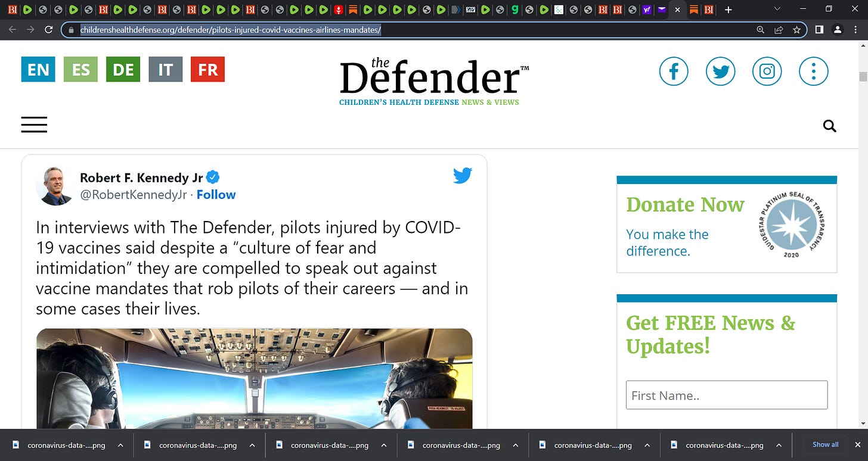
Task: Click the Children's Health Defense News & Views tagline
Action: point(429,102)
